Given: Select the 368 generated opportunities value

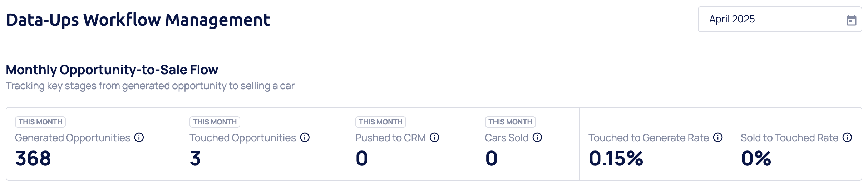Looking at the screenshot, I should click(33, 158).
